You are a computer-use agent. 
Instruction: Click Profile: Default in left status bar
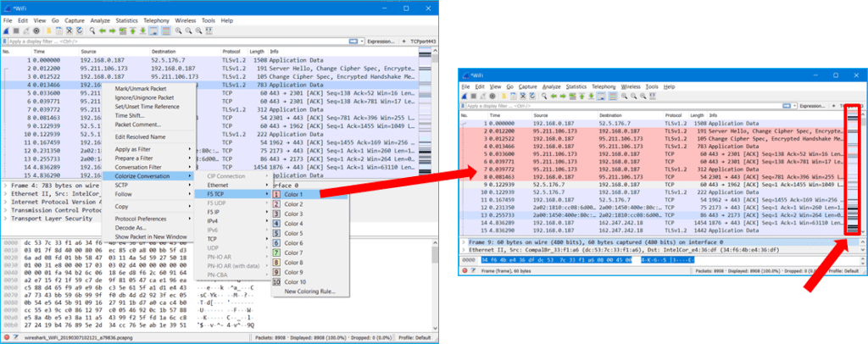click(x=415, y=337)
